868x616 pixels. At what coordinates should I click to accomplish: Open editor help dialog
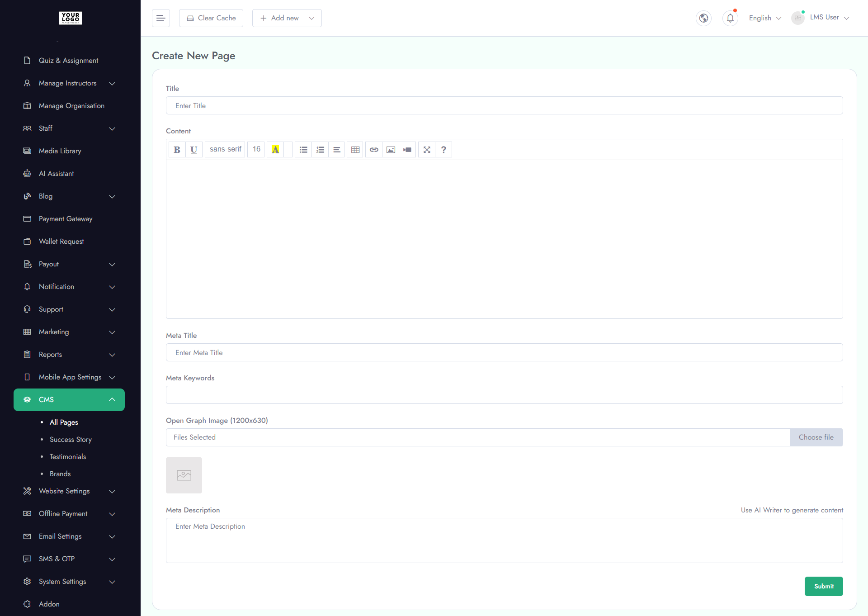click(443, 150)
